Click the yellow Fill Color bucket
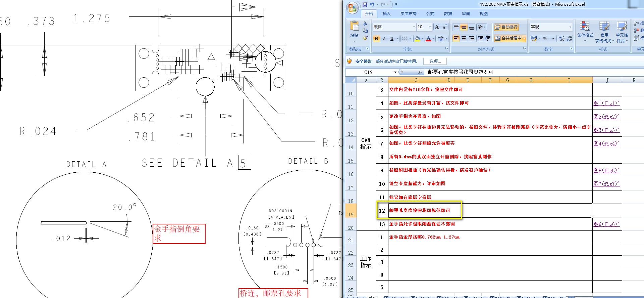Viewport: 644px width, 298px height. tap(417, 39)
